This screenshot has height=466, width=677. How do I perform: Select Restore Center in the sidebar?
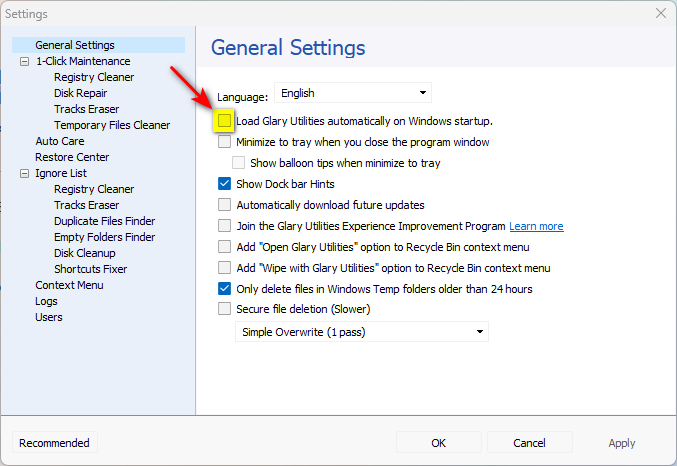point(72,157)
